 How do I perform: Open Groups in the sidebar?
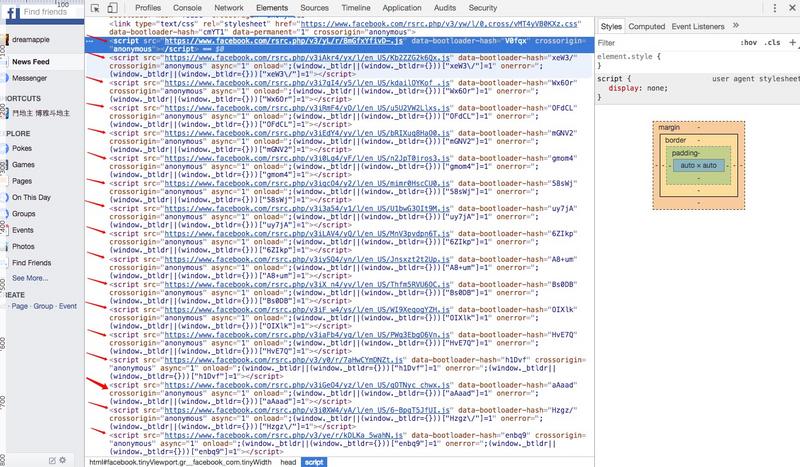[23, 213]
